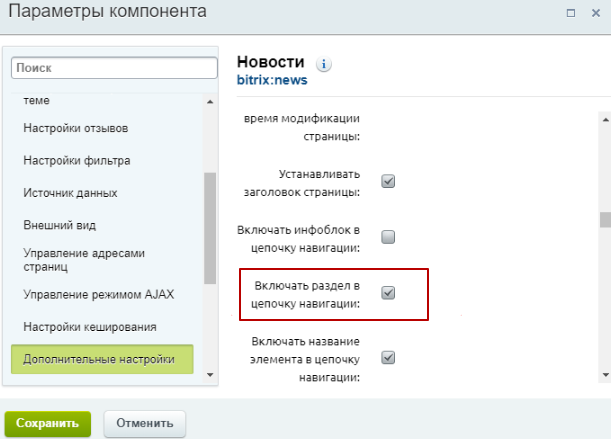Enable Включать инфоблок в цепочку навигации
This screenshot has width=611, height=439.
coord(389,237)
